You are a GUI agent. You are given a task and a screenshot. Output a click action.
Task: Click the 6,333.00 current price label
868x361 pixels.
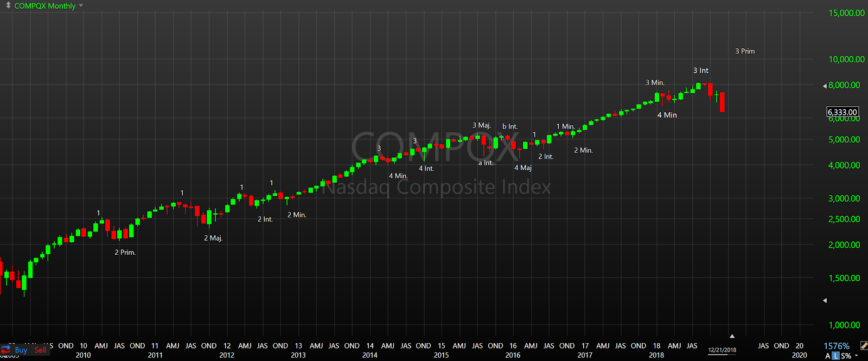(843, 112)
